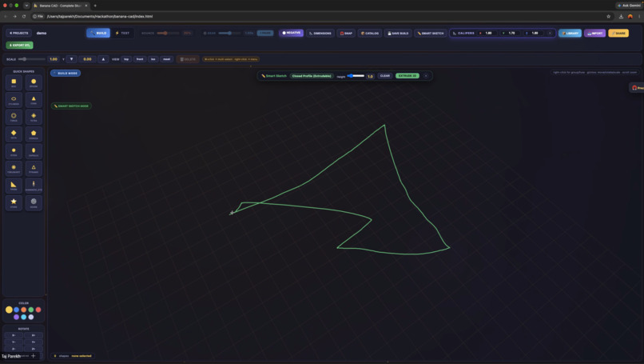Close the Calipers readout
This screenshot has height=364, width=644.
click(550, 33)
